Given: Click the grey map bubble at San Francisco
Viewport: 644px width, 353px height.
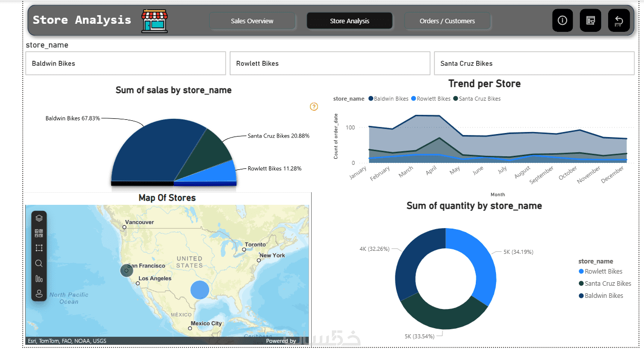Looking at the screenshot, I should pyautogui.click(x=126, y=270).
